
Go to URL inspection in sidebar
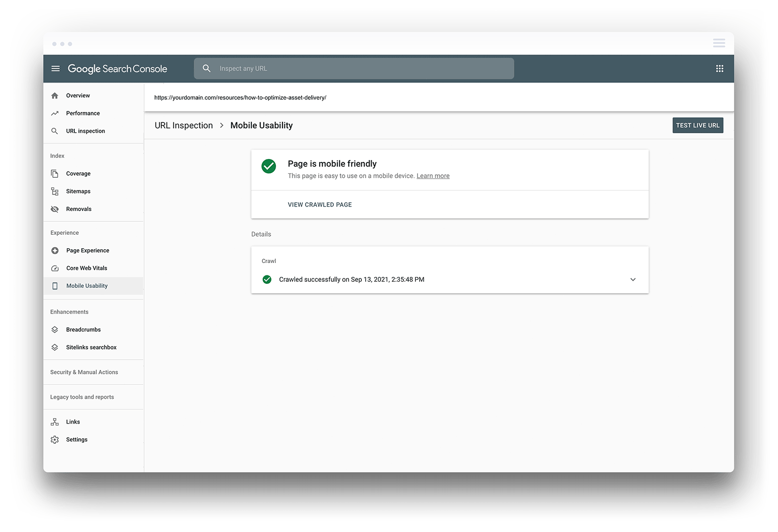pyautogui.click(x=93, y=131)
